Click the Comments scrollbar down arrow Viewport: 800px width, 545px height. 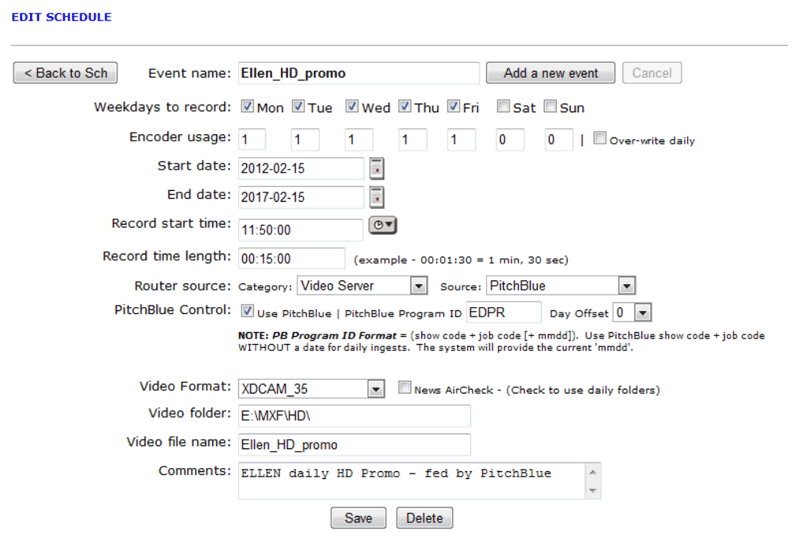[593, 490]
